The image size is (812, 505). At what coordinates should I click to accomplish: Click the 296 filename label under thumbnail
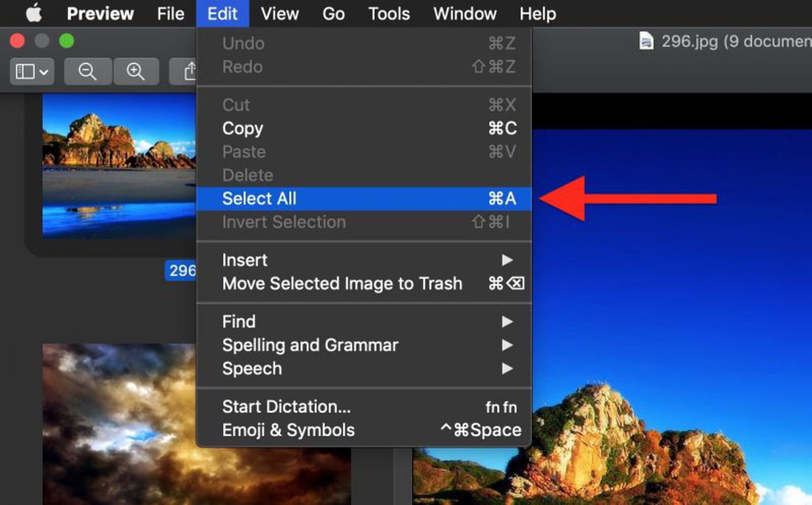tap(181, 271)
